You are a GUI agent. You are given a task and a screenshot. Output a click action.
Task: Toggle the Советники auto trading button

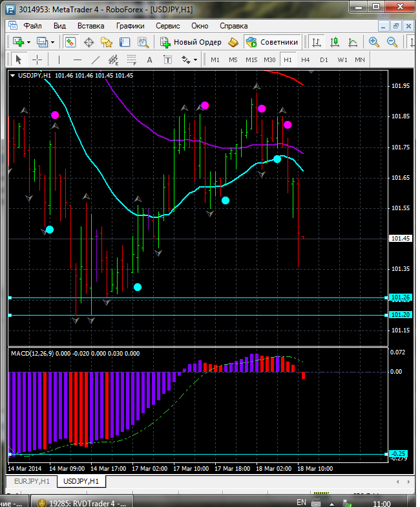pos(272,42)
